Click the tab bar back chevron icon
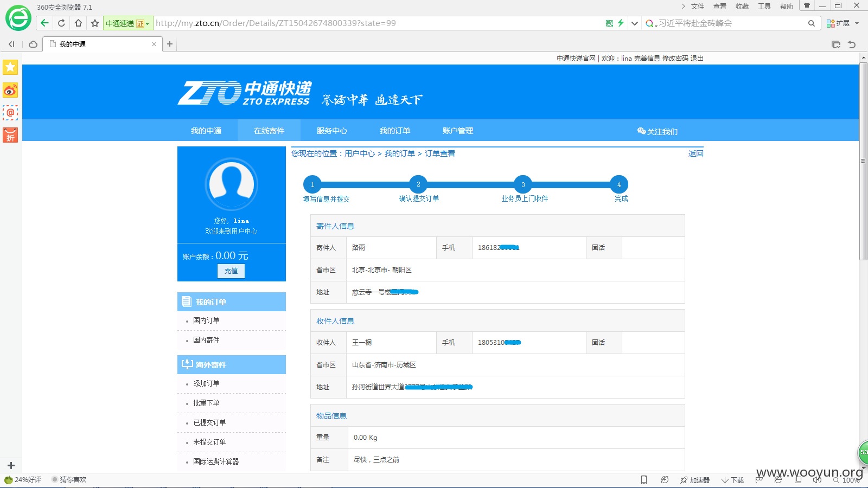Image resolution: width=868 pixels, height=488 pixels. coord(11,44)
